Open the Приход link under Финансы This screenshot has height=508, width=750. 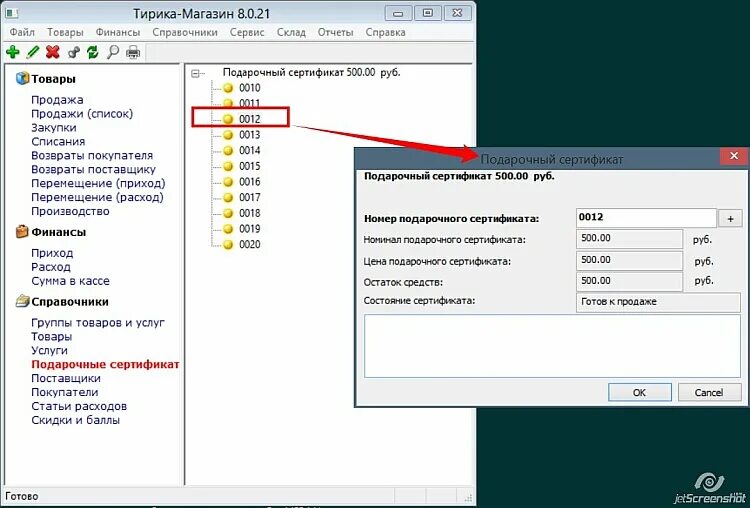52,253
